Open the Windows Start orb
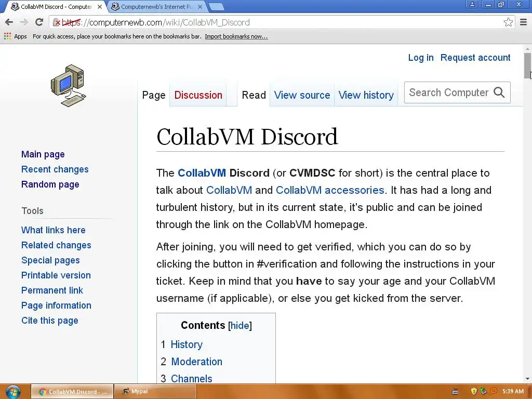This screenshot has width=532, height=399. click(x=13, y=392)
